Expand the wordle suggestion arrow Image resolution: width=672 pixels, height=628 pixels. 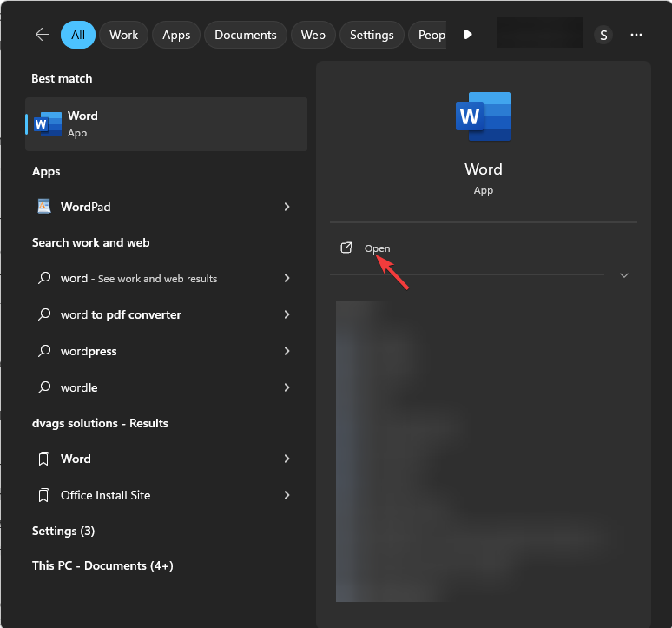pyautogui.click(x=287, y=387)
